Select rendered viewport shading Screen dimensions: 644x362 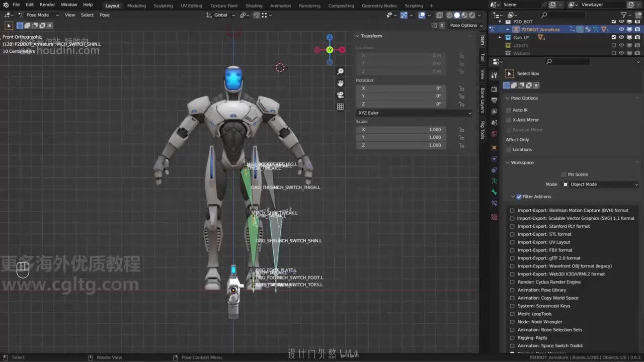coord(472,15)
